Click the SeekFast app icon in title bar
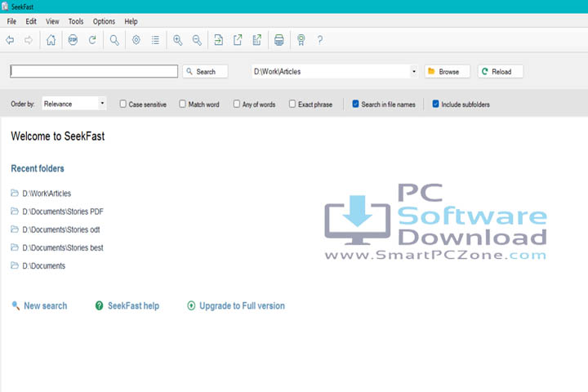The height and width of the screenshot is (392, 588). [5, 7]
